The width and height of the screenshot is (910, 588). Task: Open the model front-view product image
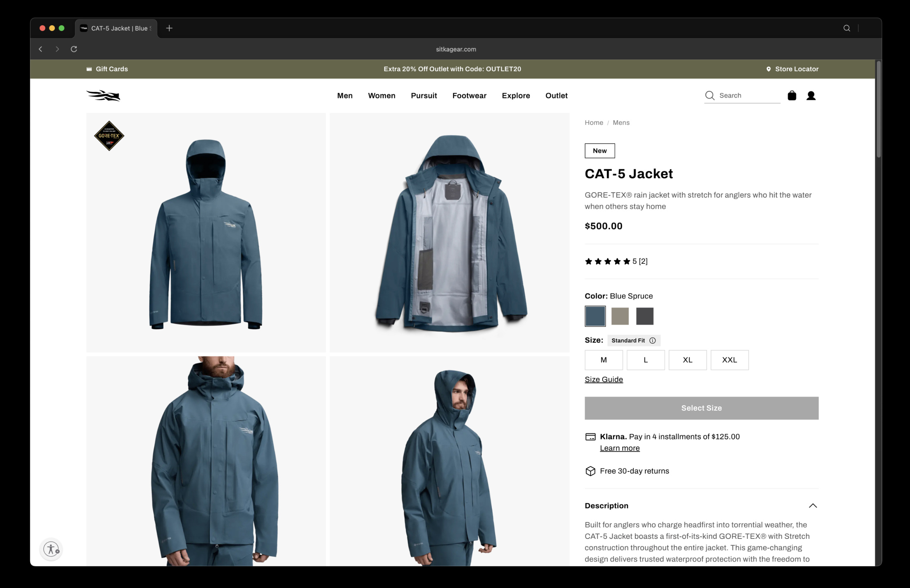click(x=206, y=461)
